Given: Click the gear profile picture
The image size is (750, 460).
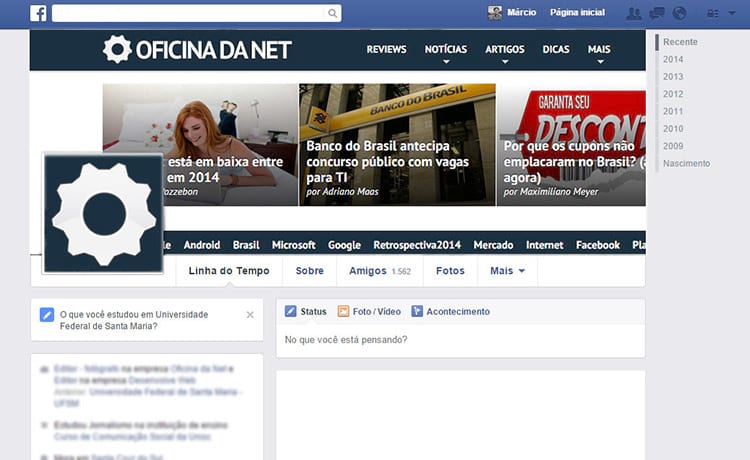Looking at the screenshot, I should point(103,214).
